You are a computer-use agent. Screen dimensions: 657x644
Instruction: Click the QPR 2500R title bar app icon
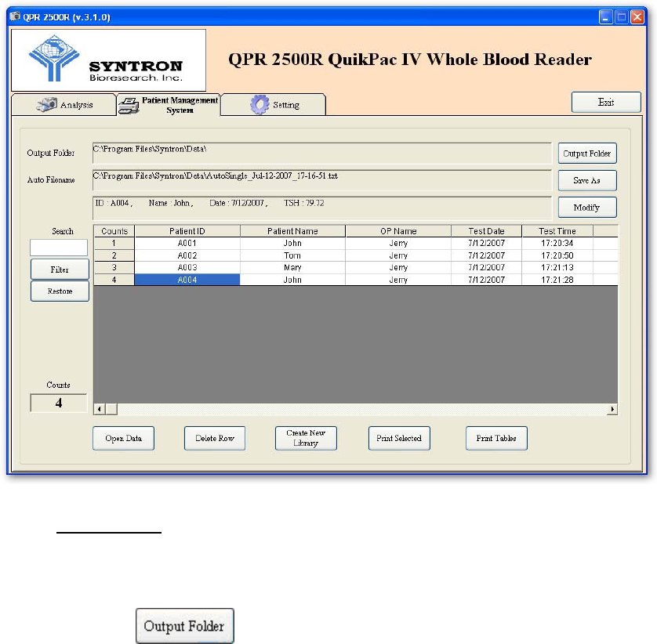click(x=15, y=16)
